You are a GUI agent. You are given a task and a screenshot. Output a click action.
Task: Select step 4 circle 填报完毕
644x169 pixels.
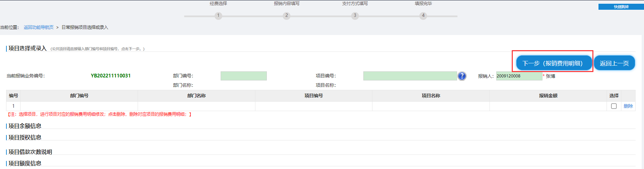(423, 15)
